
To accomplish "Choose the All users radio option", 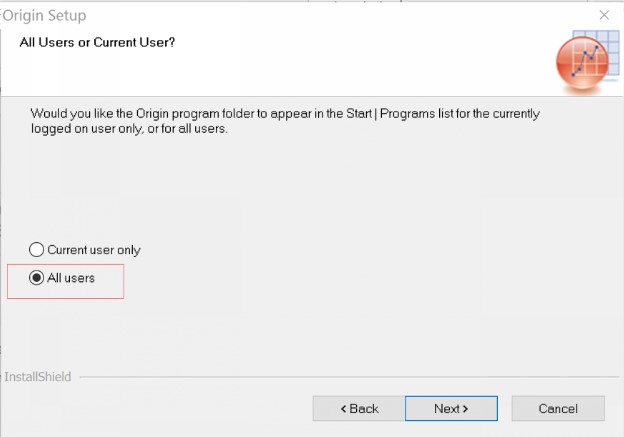I will (37, 278).
